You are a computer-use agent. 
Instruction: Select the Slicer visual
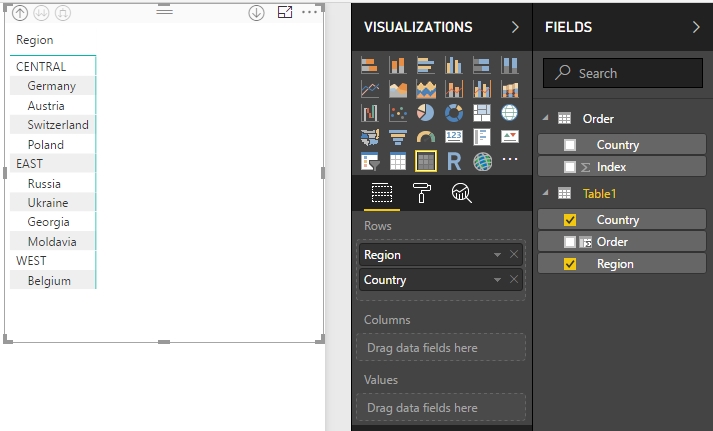click(x=369, y=161)
